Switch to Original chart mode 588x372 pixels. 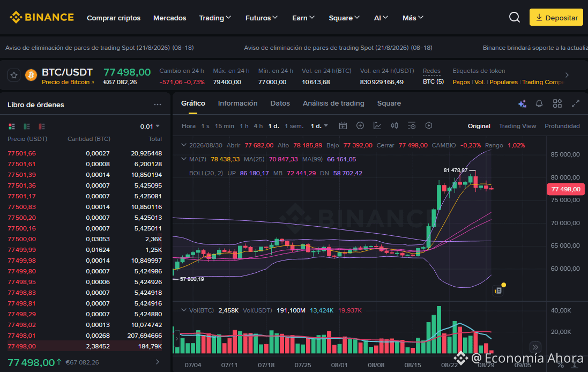479,126
